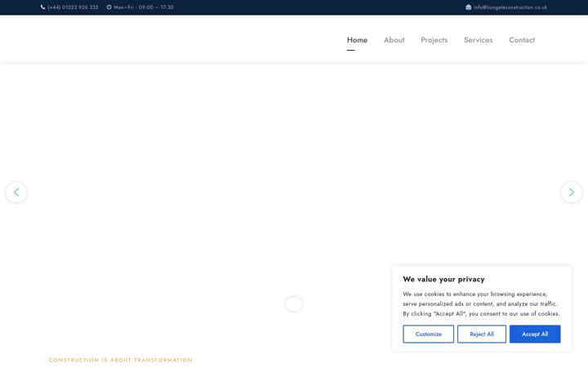Screen dimensions: 588x368
Task: Go to previous slide with left arrow
Action: click(16, 192)
